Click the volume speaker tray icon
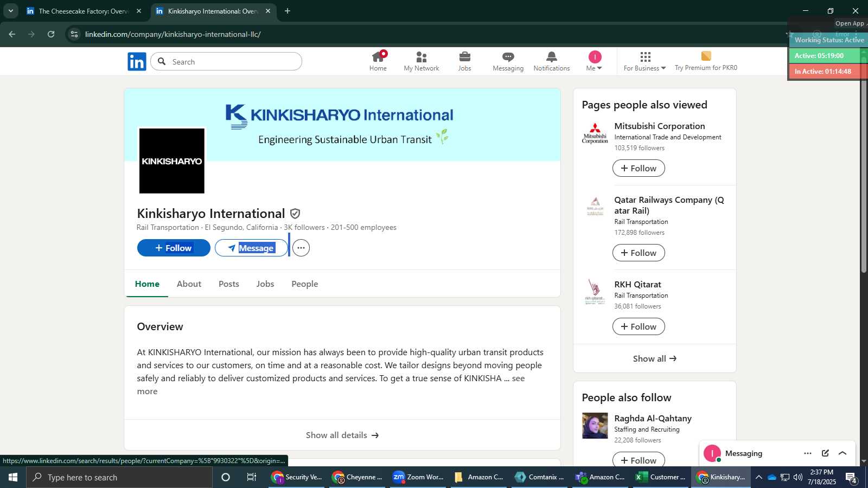Viewport: 868px width, 488px height. [x=798, y=477]
